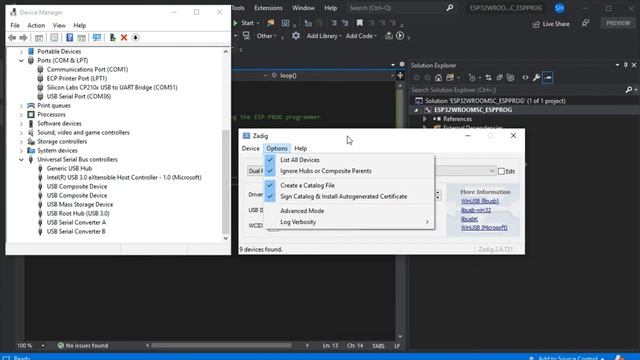Click the search magnifier icon in Visual Studio title bar
640x360 pixels.
(450, 8)
